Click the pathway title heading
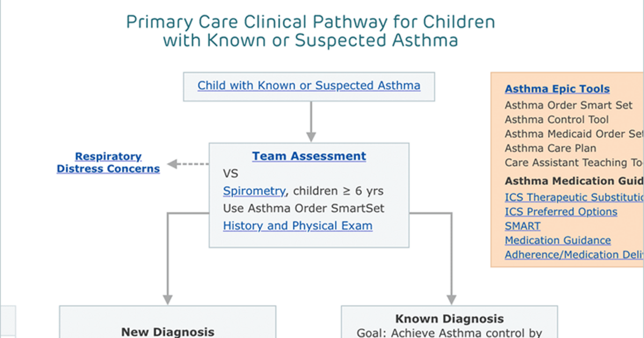Image resolution: width=644 pixels, height=338 pixels. 310,31
